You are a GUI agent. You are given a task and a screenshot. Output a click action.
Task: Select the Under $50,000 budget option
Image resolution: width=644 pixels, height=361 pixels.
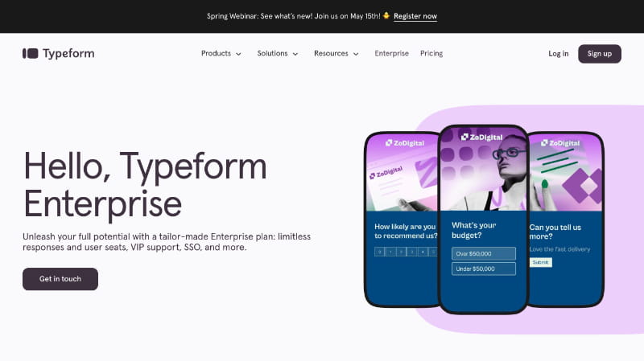point(484,269)
